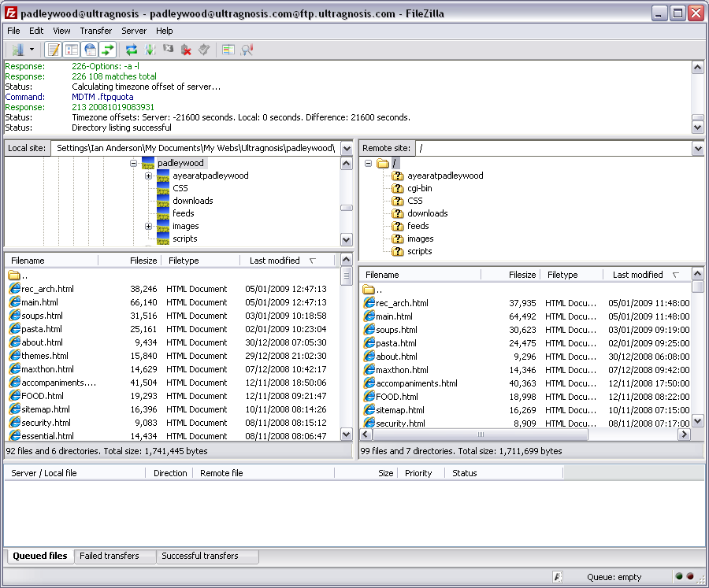Select remote folder cgi-bin in tree
The height and width of the screenshot is (588, 709).
click(x=419, y=188)
